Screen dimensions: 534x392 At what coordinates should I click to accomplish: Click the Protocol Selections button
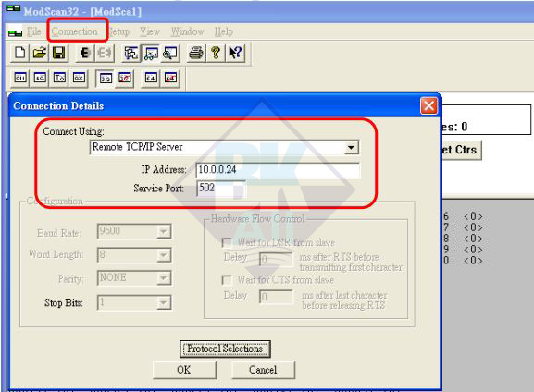click(x=225, y=349)
